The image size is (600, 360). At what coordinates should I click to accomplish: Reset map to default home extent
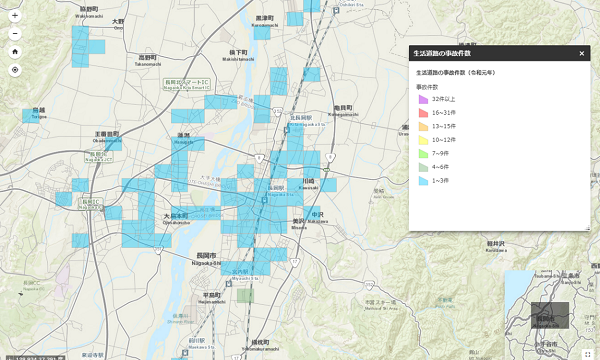(15, 52)
